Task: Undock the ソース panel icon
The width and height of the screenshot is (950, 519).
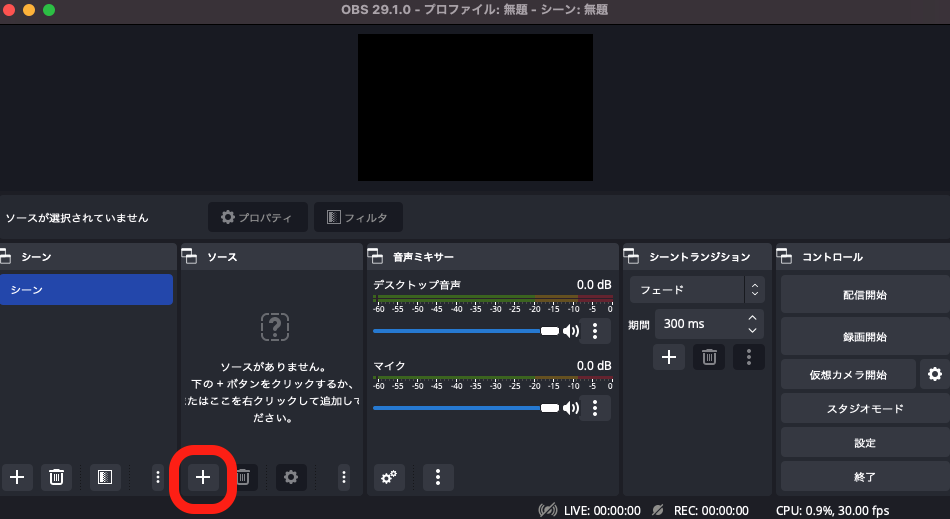Action: pos(189,257)
